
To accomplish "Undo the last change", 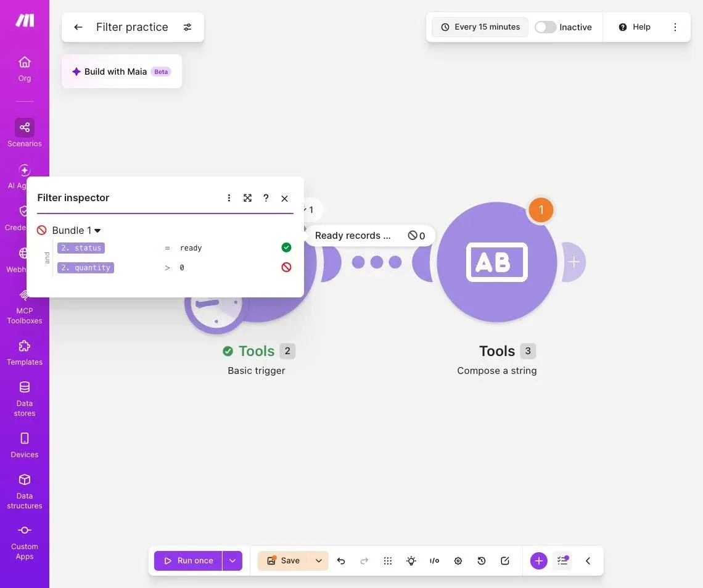I will pyautogui.click(x=341, y=561).
